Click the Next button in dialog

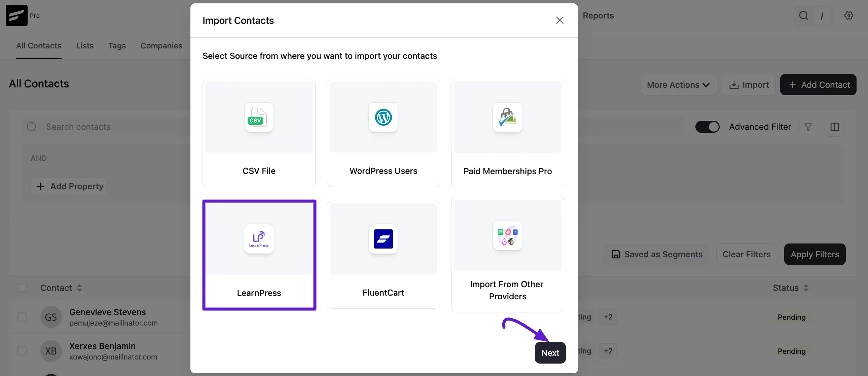click(550, 353)
